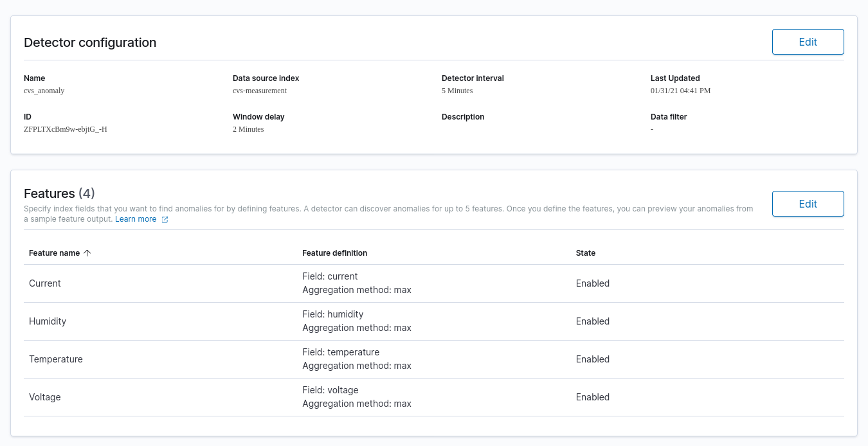Click the Feature definition column header
This screenshot has height=446, width=868.
click(x=334, y=253)
